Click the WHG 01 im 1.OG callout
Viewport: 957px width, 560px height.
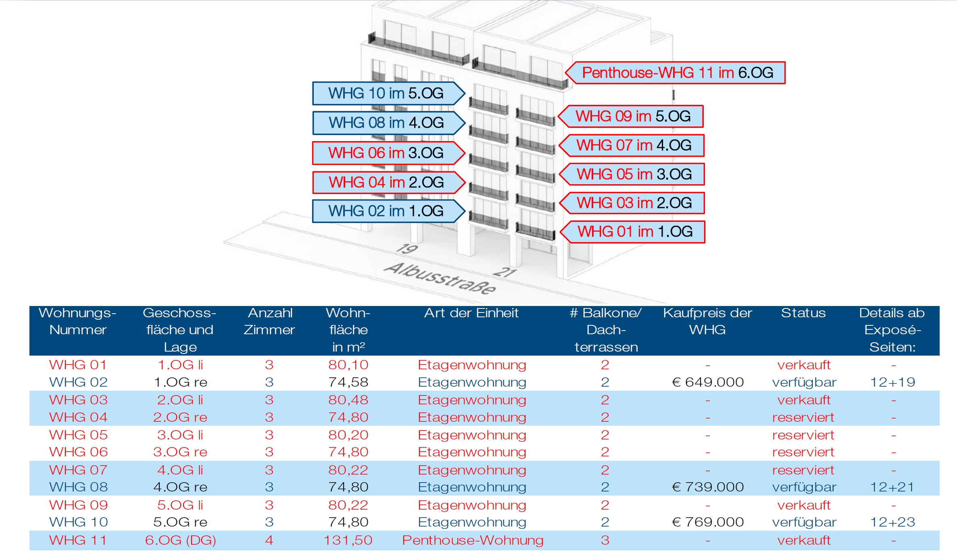[635, 232]
